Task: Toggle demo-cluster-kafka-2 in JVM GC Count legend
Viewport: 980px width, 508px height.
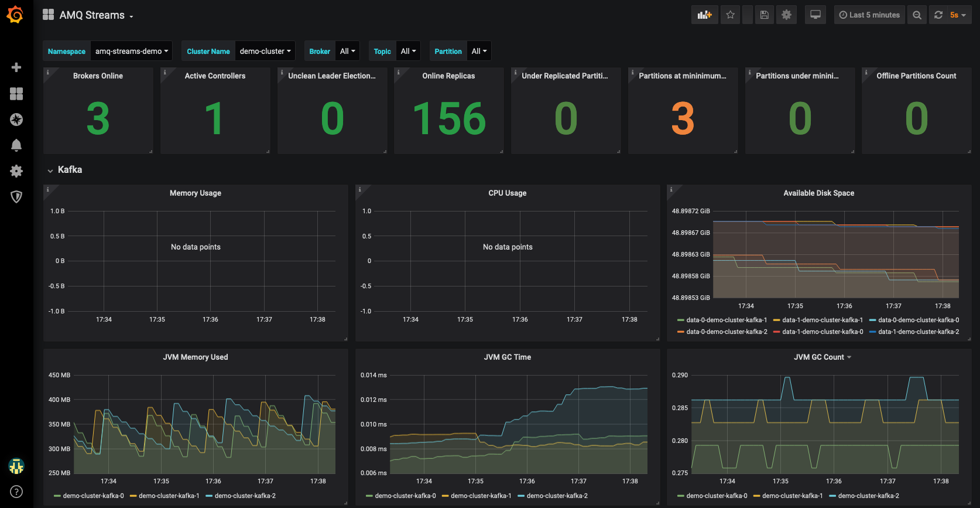Action: click(x=868, y=496)
